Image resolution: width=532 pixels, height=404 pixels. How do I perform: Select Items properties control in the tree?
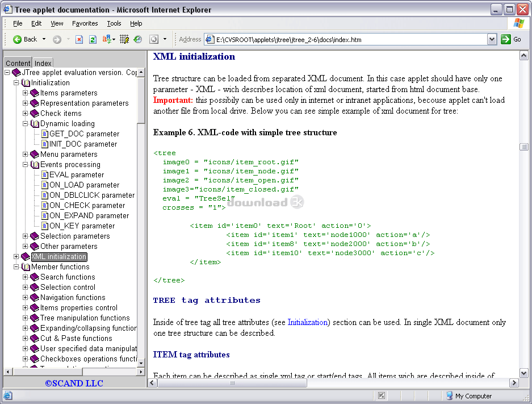(79, 308)
